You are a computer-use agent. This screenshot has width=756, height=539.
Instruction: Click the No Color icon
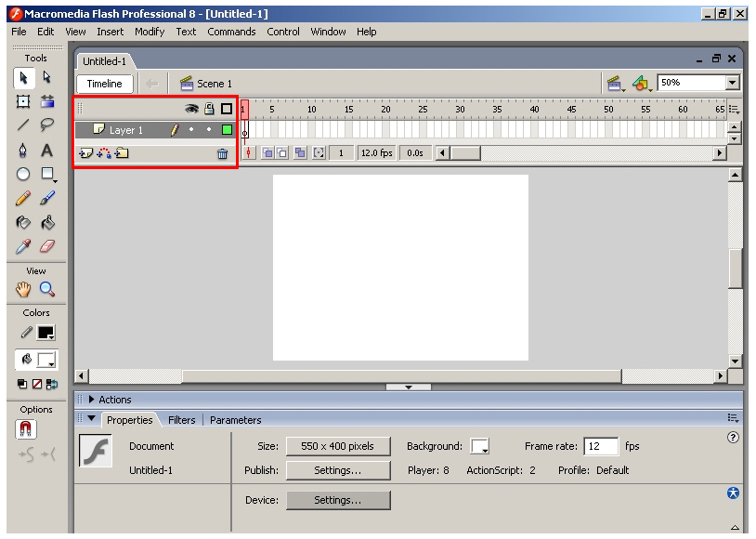pyautogui.click(x=37, y=384)
